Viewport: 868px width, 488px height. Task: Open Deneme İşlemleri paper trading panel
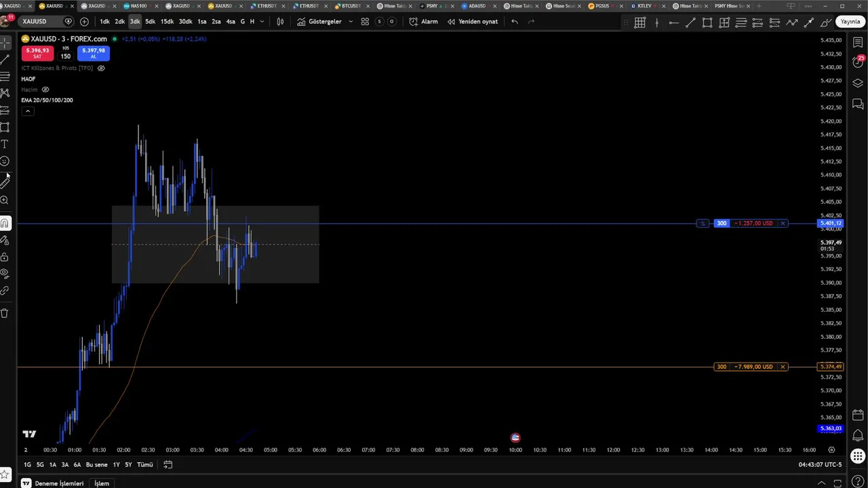click(52, 483)
